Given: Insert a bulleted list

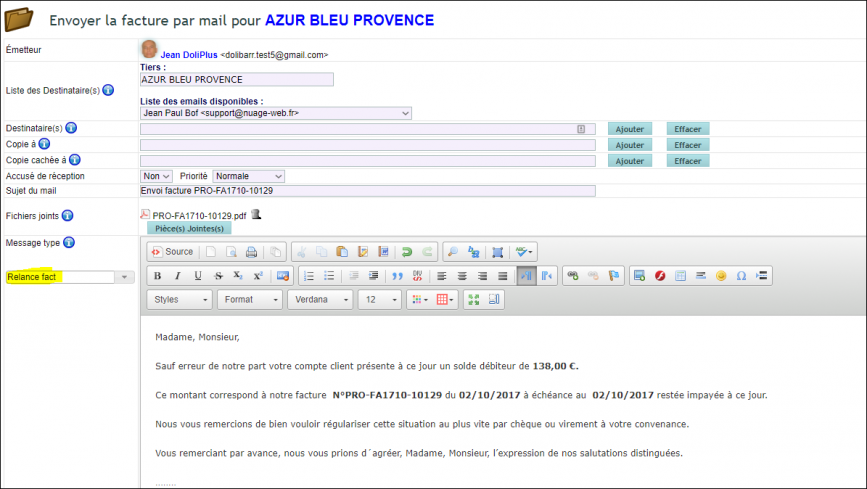Looking at the screenshot, I should pos(329,275).
